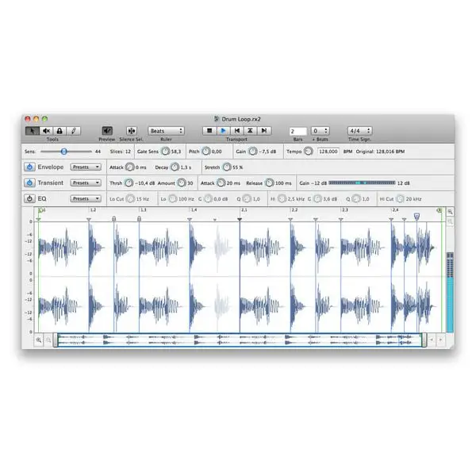The image size is (476, 476).
Task: Click the Bars input field
Action: point(297,131)
